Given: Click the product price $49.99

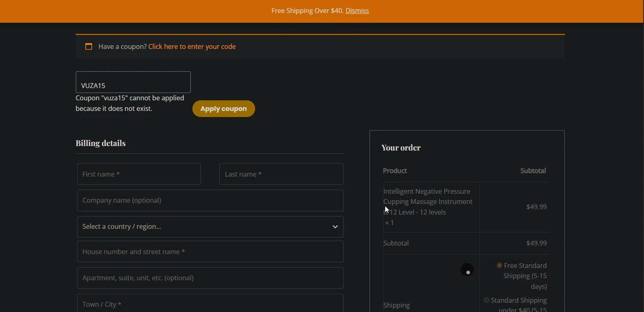Looking at the screenshot, I should (x=536, y=207).
